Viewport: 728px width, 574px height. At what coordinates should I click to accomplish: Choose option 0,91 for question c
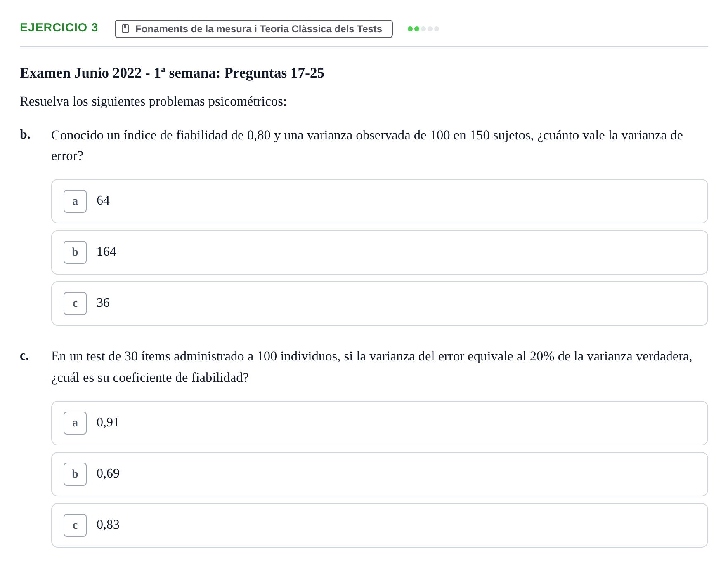380,423
